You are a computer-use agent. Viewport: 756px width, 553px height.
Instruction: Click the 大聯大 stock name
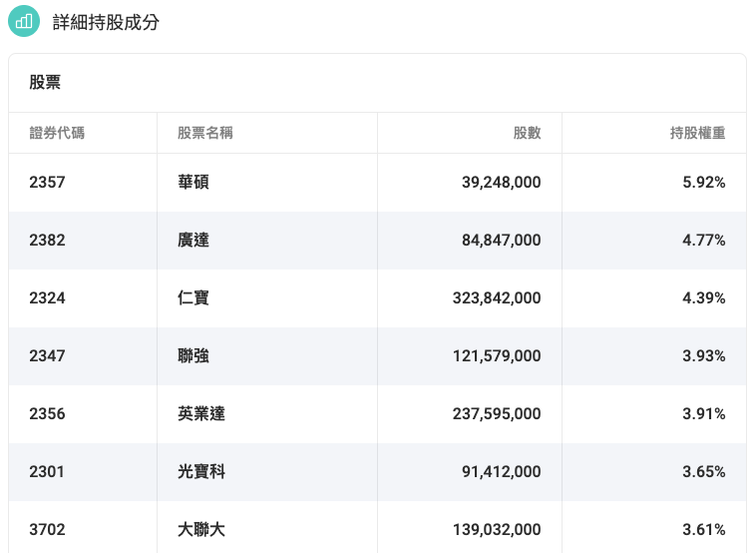pyautogui.click(x=201, y=529)
